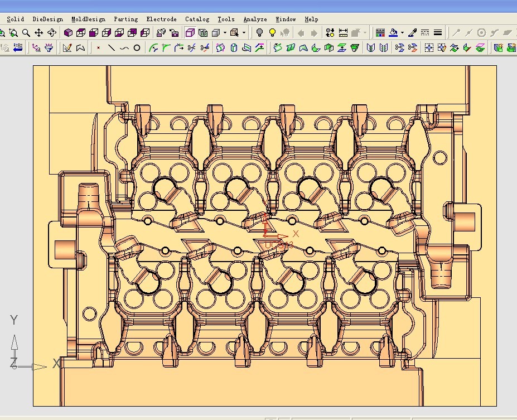This screenshot has height=420, width=517.
Task: Open the Window menu
Action: pos(286,19)
